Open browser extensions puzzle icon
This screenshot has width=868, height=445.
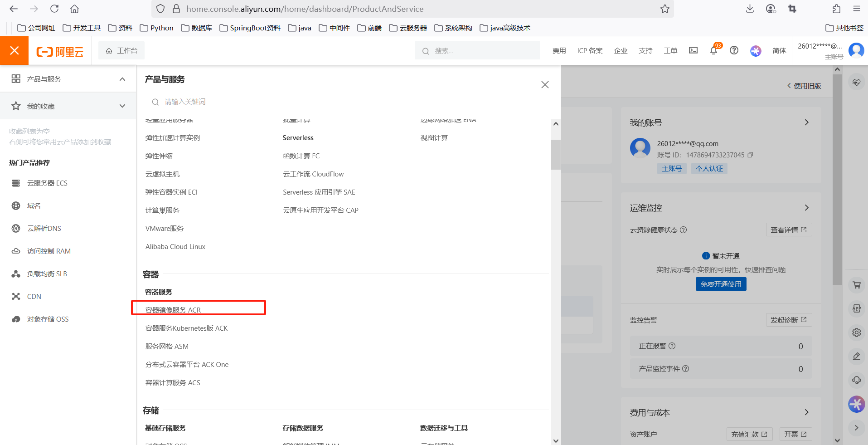click(836, 9)
